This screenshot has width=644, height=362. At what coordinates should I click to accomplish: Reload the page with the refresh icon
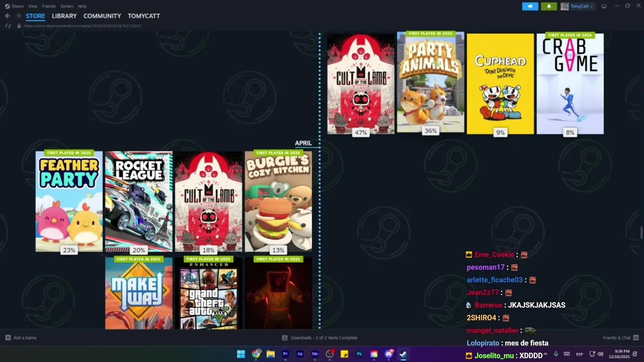pyautogui.click(x=8, y=26)
